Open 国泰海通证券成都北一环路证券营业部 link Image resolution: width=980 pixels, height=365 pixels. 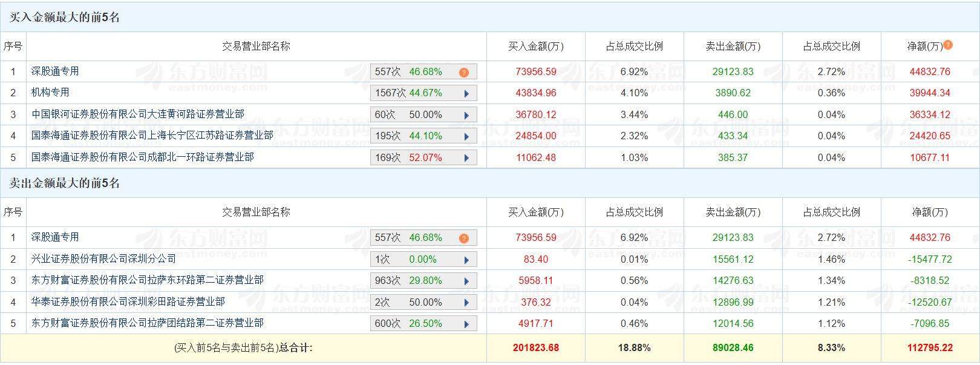coord(143,157)
